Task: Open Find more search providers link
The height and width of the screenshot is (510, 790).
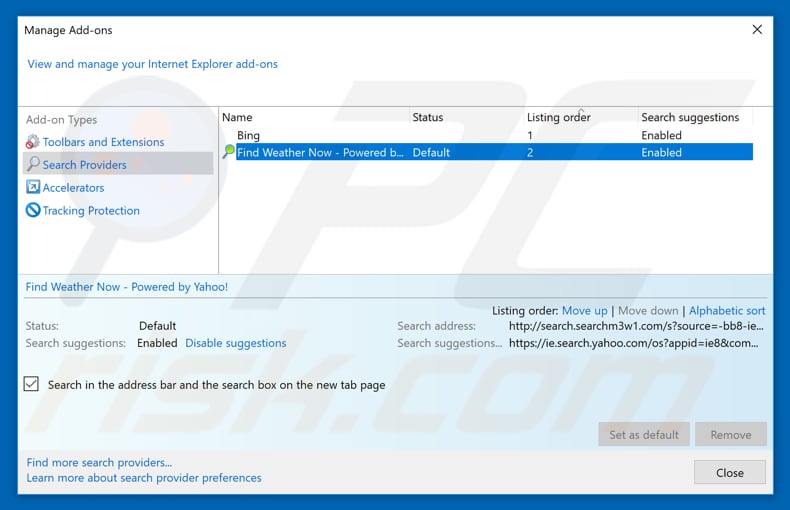Action: (99, 462)
